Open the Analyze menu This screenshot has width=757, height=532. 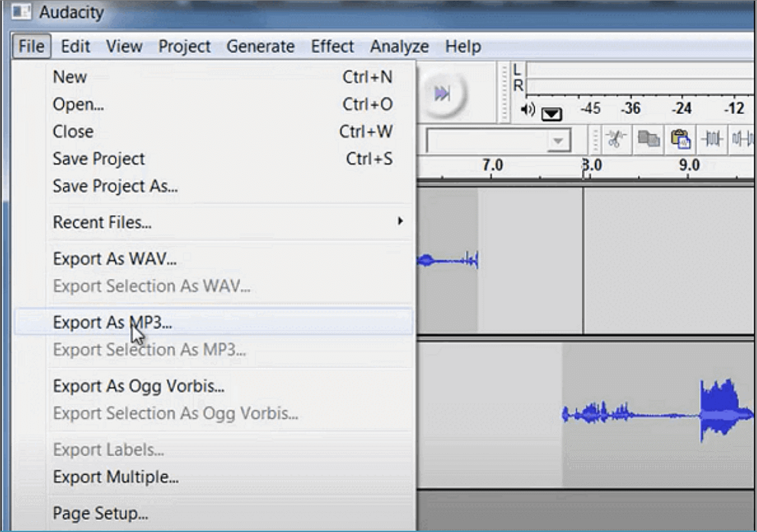[400, 46]
